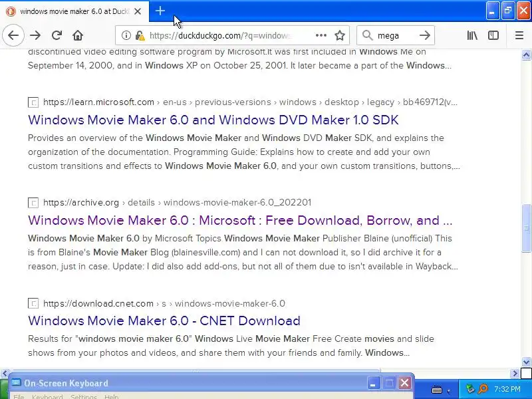Click the horizontal scrollbar left arrow

tap(5, 374)
